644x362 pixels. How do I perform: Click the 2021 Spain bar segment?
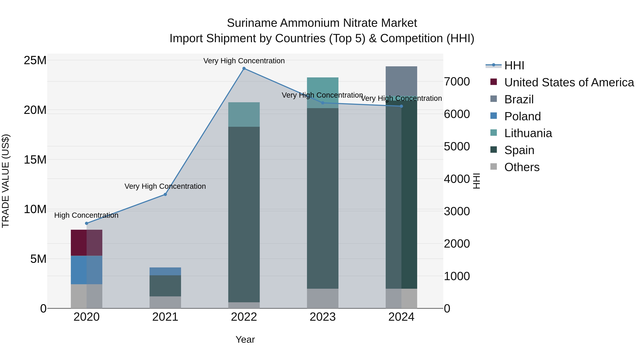coord(165,286)
